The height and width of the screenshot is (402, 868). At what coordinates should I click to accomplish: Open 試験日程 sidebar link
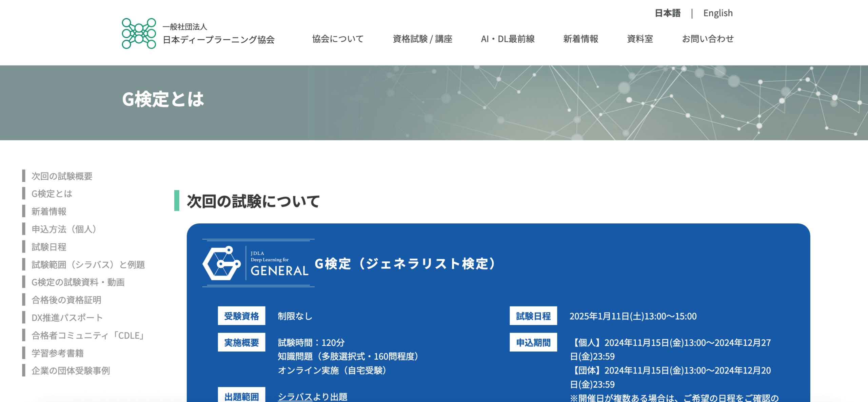click(49, 247)
